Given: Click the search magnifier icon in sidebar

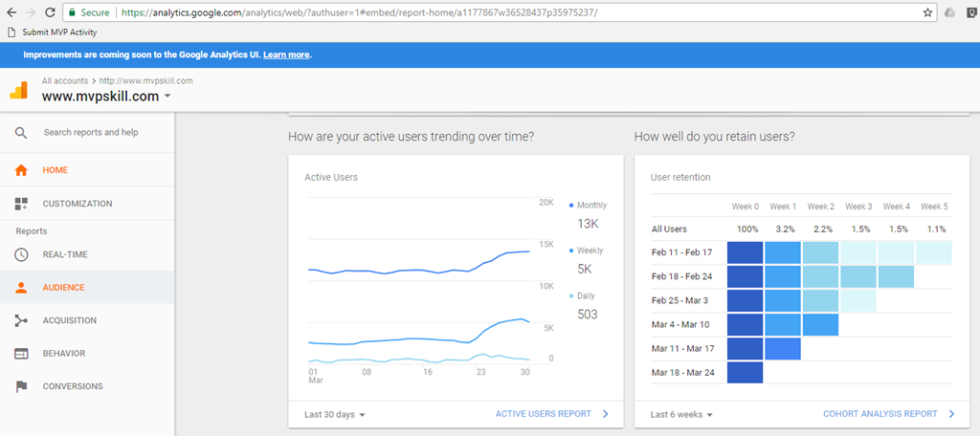Looking at the screenshot, I should pos(21,133).
